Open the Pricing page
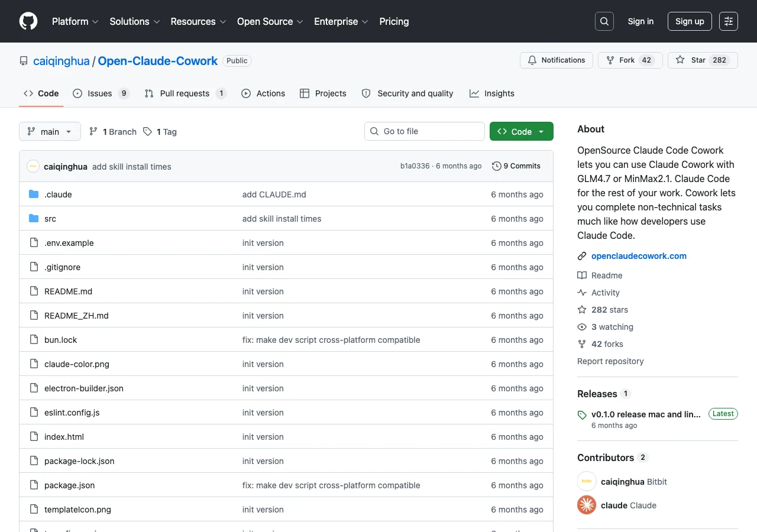The image size is (757, 532). (x=394, y=21)
